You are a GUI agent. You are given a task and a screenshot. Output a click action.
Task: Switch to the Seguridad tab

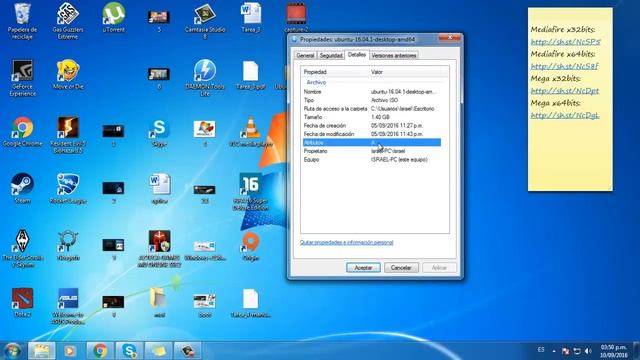[x=331, y=55]
